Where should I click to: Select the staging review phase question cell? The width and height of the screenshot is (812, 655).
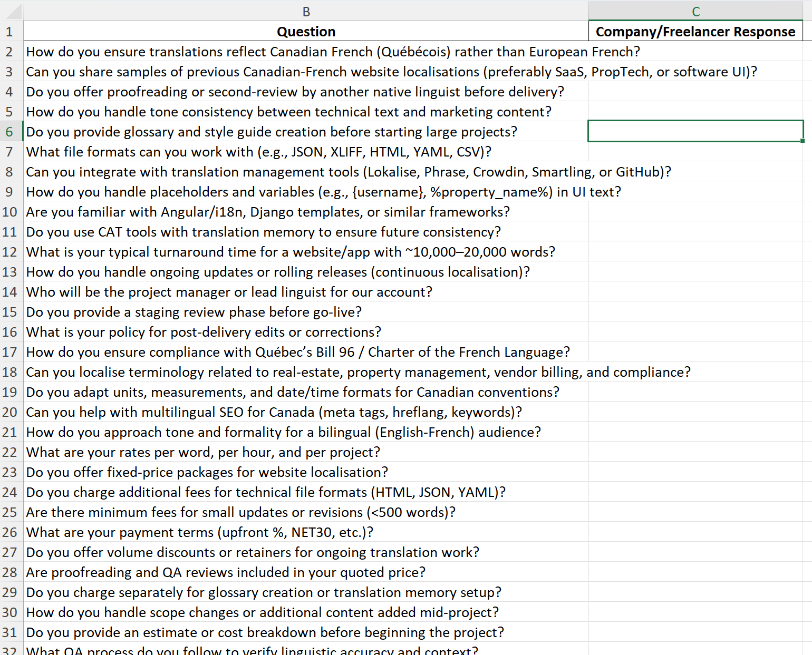(x=306, y=311)
